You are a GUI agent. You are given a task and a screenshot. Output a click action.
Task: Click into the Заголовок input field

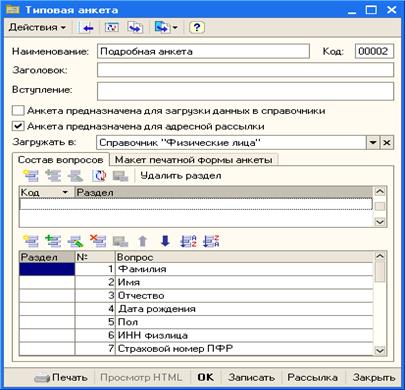click(x=245, y=70)
